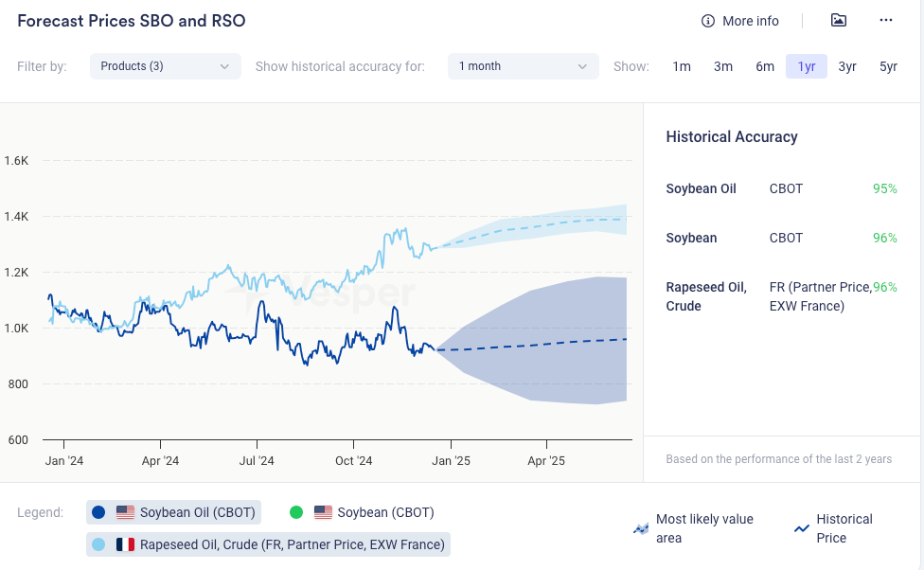Open the three-dot options menu
924x570 pixels.
886,21
